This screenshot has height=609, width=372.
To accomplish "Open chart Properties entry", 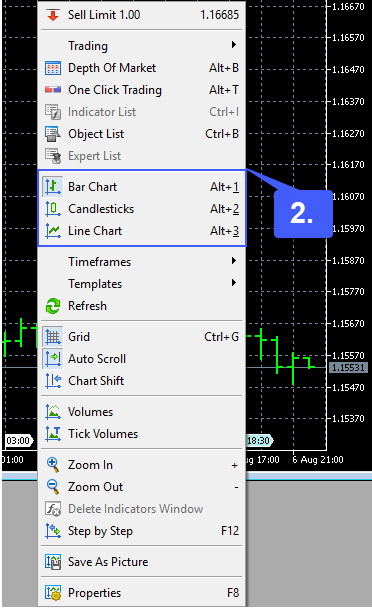I will click(x=141, y=593).
